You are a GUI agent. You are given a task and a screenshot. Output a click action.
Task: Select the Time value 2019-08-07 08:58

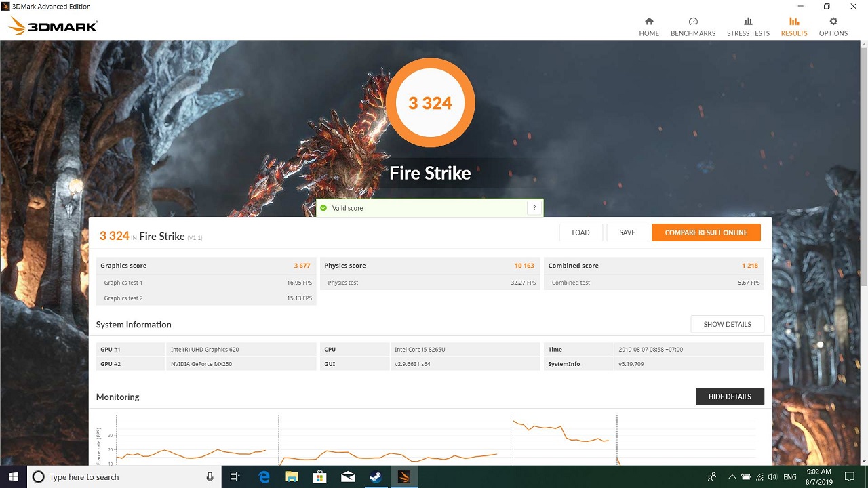point(650,350)
